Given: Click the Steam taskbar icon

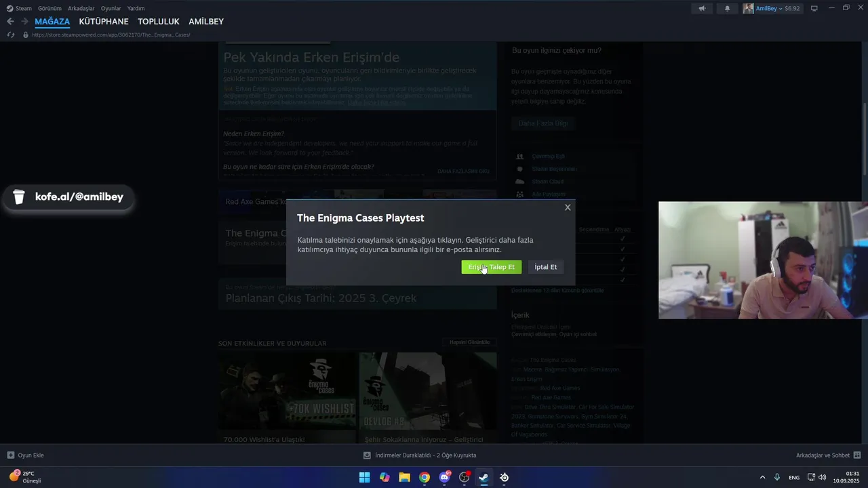Looking at the screenshot, I should 484,477.
